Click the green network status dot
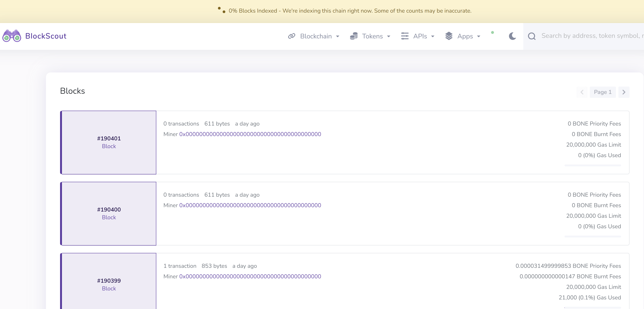 [x=492, y=33]
